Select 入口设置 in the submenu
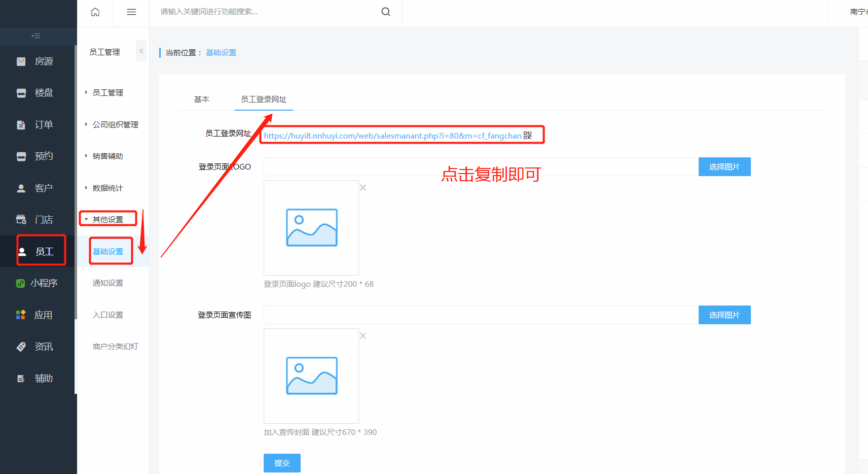This screenshot has height=474, width=868. pos(108,315)
